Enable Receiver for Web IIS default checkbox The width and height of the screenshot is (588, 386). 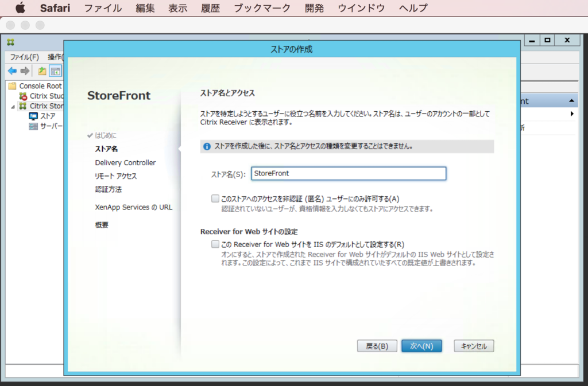(x=215, y=244)
